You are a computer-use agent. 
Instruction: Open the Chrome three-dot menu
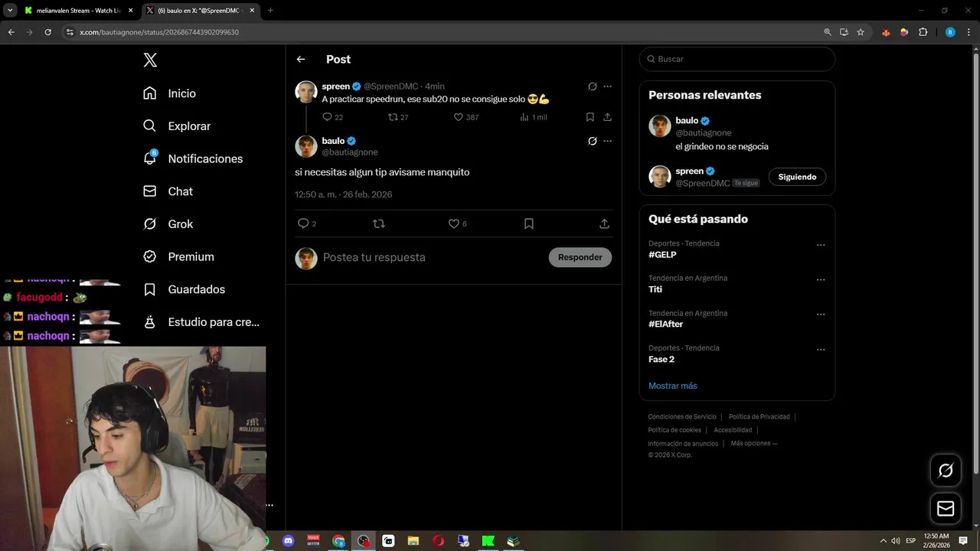point(969,32)
